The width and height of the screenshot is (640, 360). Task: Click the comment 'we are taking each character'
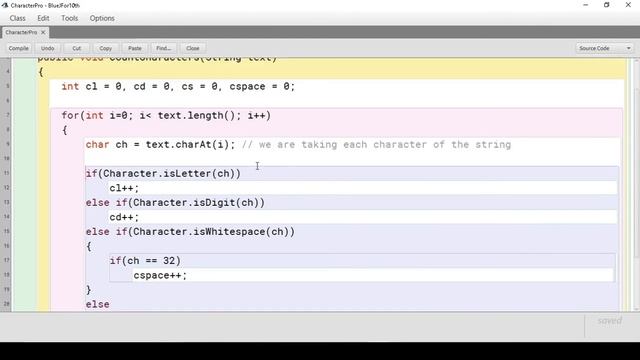(x=376, y=144)
